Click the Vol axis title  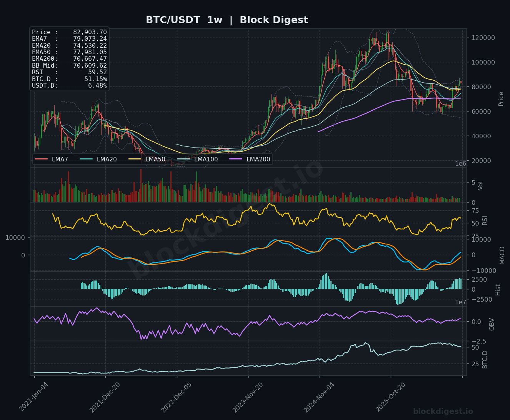[x=480, y=185]
